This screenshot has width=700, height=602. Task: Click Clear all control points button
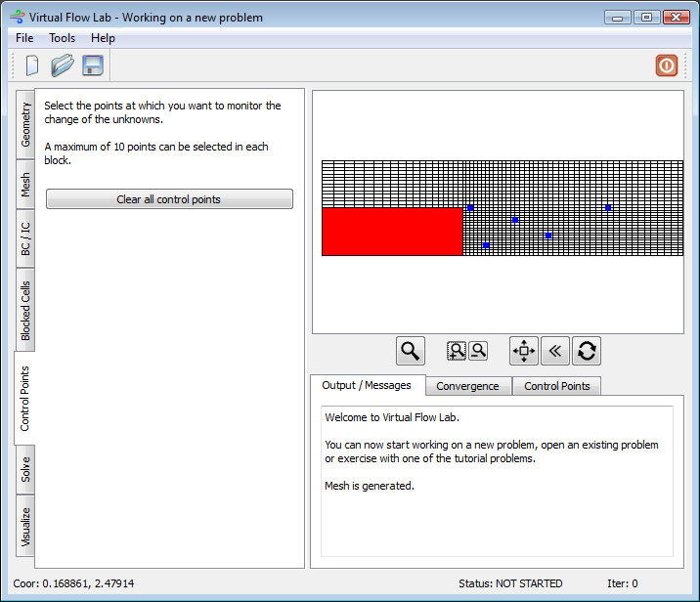169,199
